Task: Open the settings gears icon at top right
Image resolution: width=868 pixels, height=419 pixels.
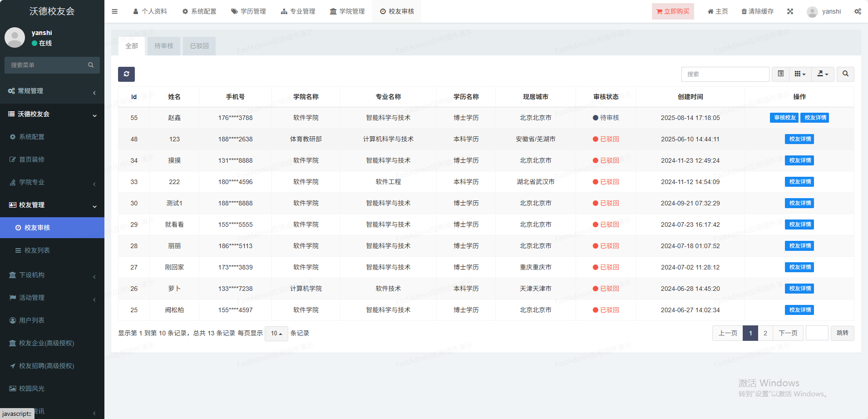Action: pyautogui.click(x=857, y=11)
